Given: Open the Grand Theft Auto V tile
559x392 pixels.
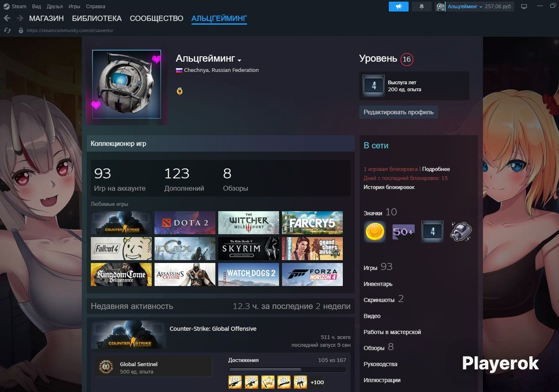Looking at the screenshot, I should (x=312, y=249).
